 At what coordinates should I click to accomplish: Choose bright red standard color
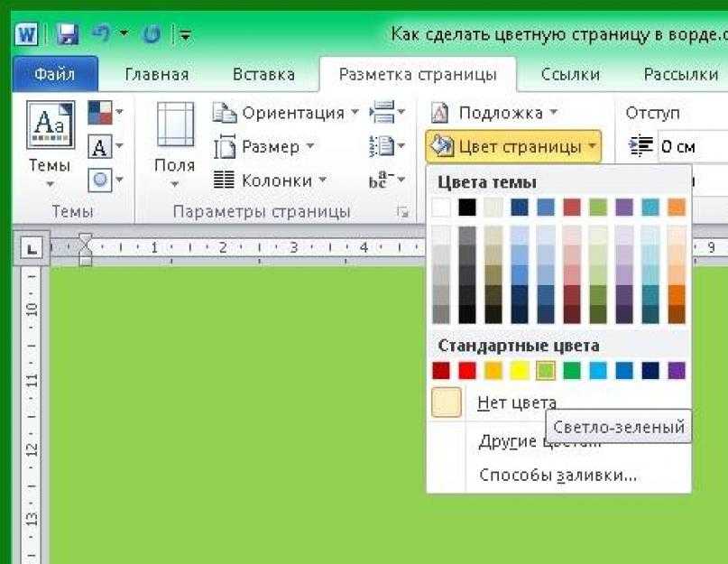[x=467, y=371]
